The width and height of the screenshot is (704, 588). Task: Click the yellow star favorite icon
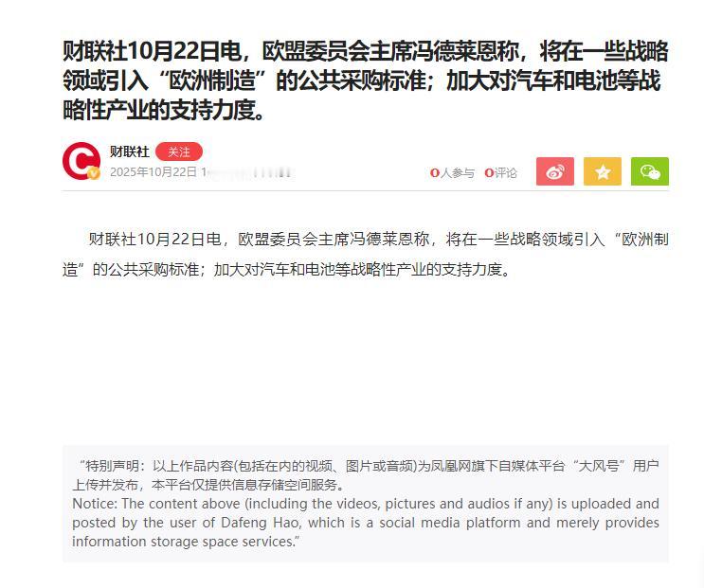[x=603, y=171]
